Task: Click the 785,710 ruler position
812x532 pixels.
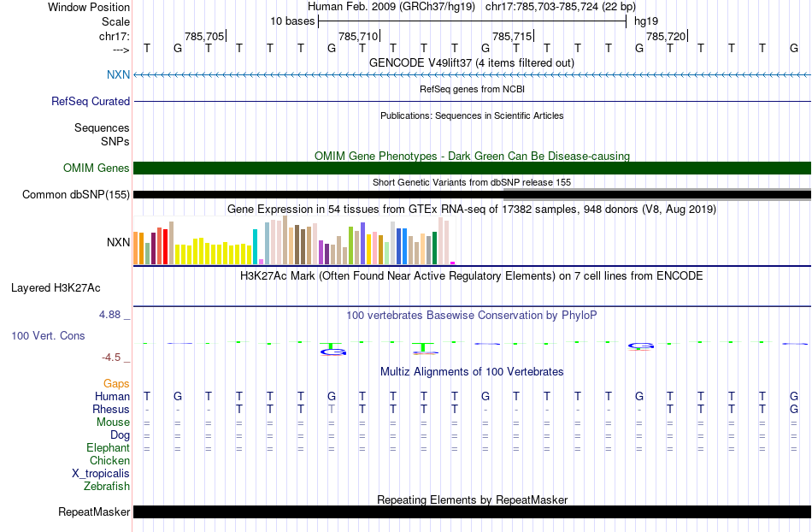Action: [x=358, y=36]
